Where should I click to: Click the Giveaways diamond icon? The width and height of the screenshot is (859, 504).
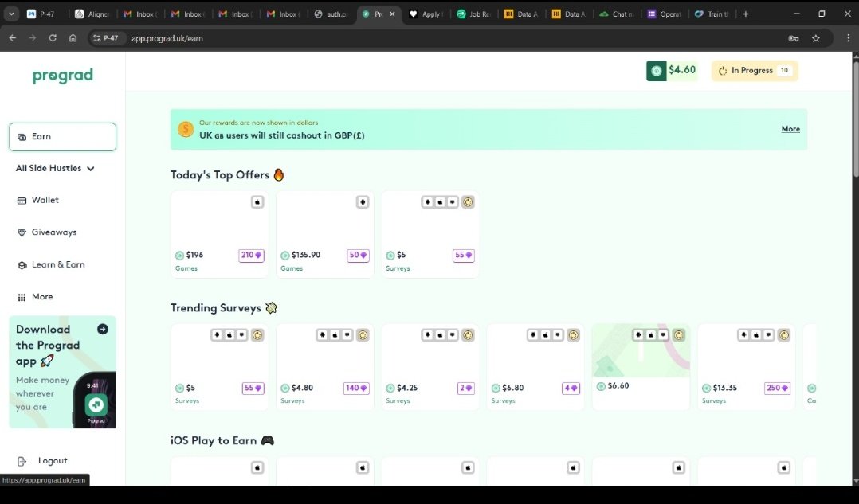tap(22, 233)
